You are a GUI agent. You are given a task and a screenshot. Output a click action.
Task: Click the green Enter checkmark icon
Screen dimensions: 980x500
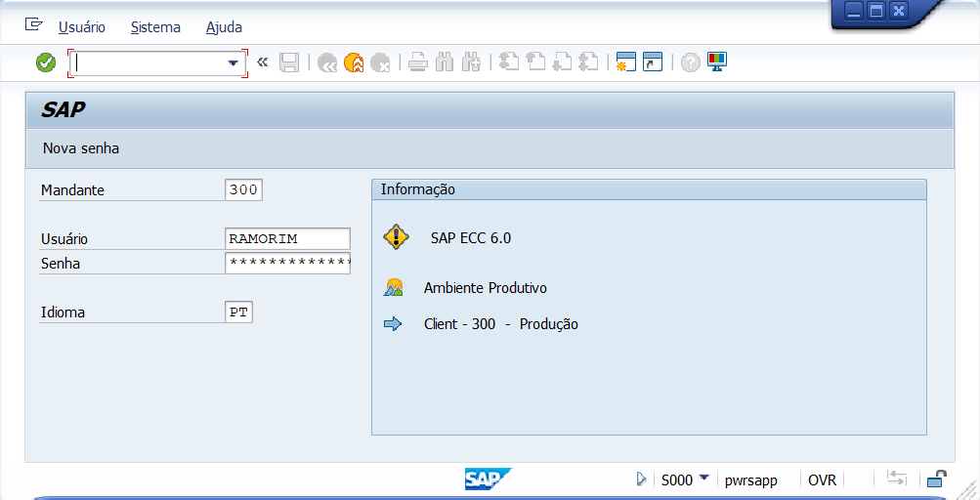pos(46,62)
